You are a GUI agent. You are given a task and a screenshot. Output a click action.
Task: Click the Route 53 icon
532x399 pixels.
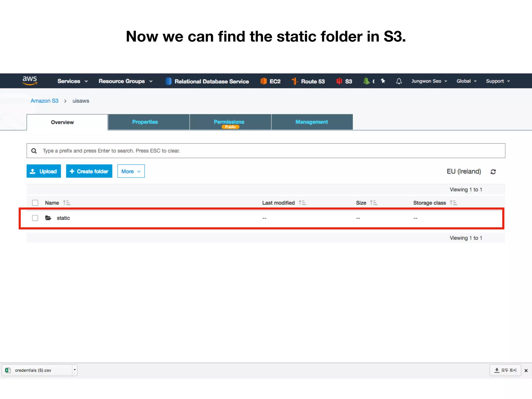point(295,81)
